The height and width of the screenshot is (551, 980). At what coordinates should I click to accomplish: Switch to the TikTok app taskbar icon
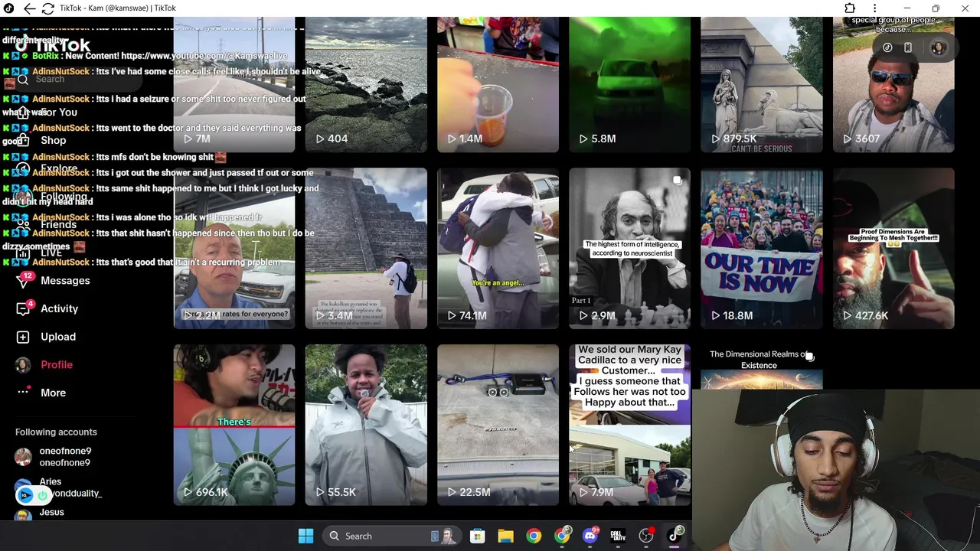[x=675, y=536]
